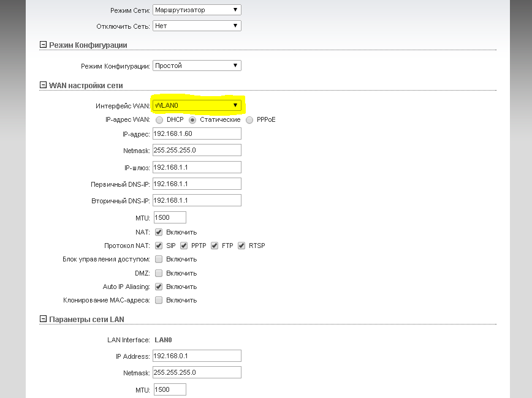
Task: Uncheck the FTP NAT protocol
Action: pyautogui.click(x=215, y=246)
